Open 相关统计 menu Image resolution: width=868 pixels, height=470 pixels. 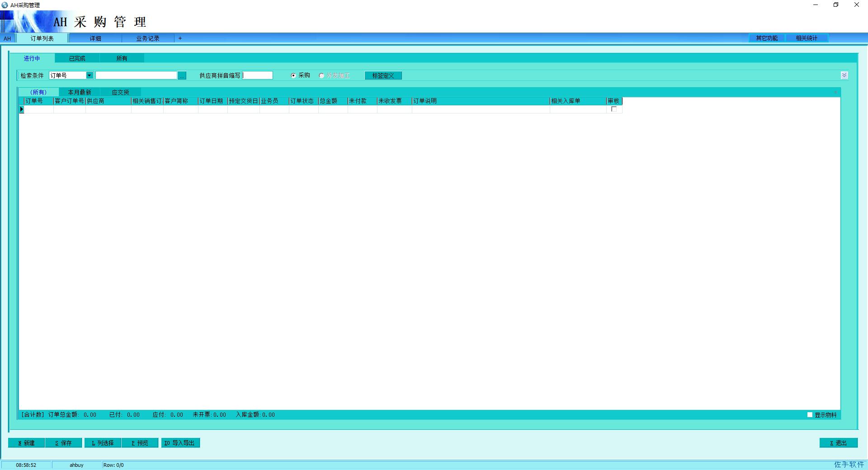[807, 38]
